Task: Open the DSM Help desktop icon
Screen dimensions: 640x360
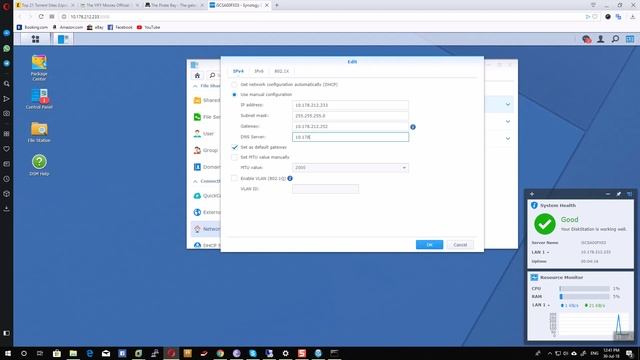Action: tap(39, 165)
